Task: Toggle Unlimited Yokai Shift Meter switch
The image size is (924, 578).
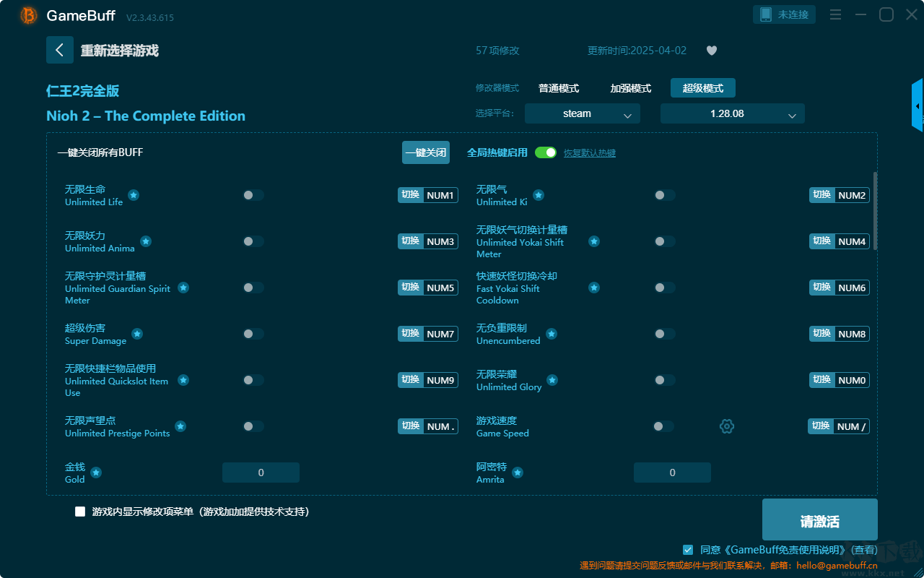Action: [x=665, y=241]
